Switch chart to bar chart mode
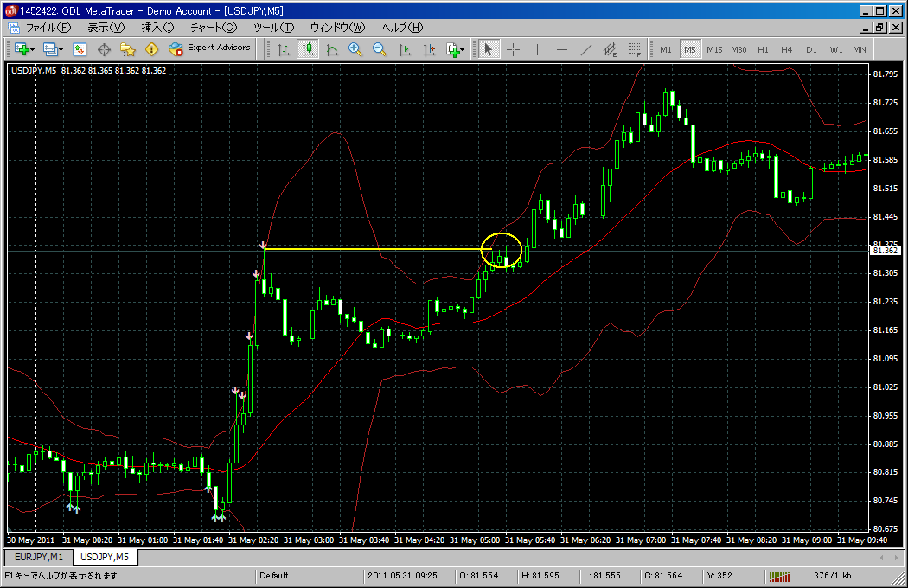Image resolution: width=908 pixels, height=588 pixels. click(283, 49)
